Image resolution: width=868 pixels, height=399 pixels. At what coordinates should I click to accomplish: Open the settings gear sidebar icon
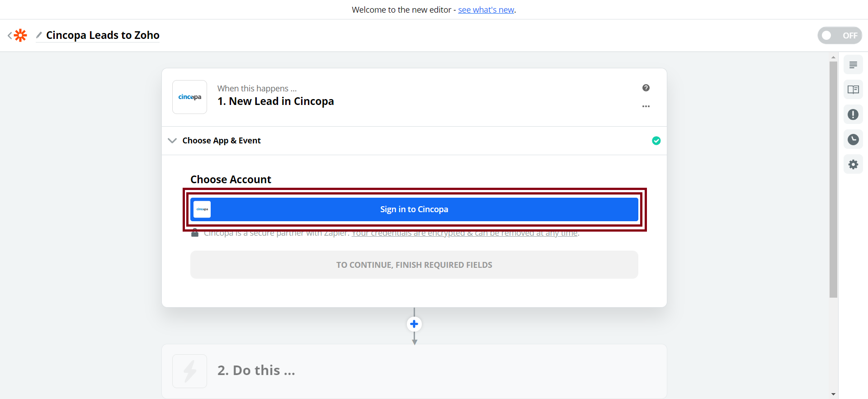853,164
